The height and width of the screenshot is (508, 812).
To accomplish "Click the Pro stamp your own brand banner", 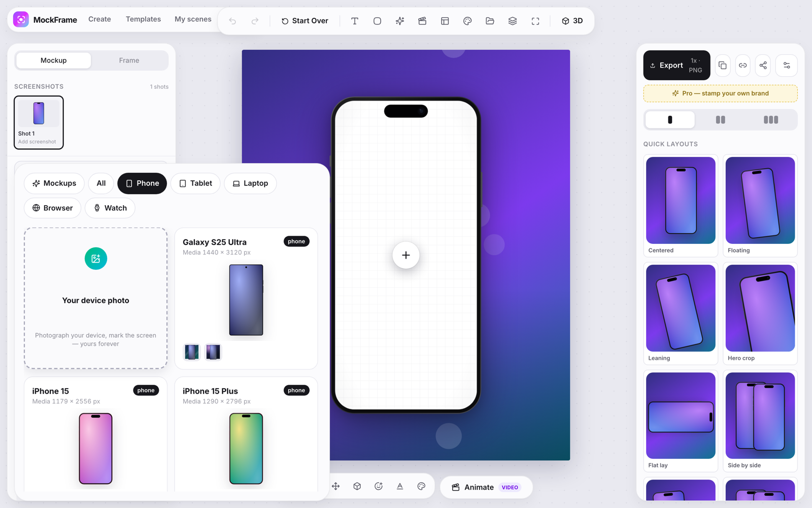I will click(720, 93).
